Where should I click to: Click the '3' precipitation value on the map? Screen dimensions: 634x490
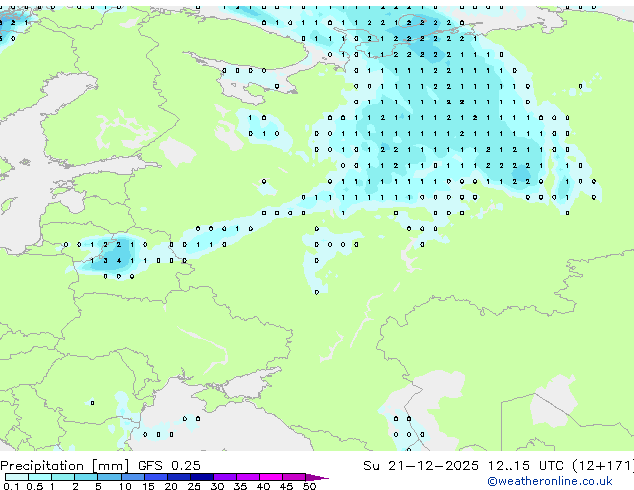105,261
